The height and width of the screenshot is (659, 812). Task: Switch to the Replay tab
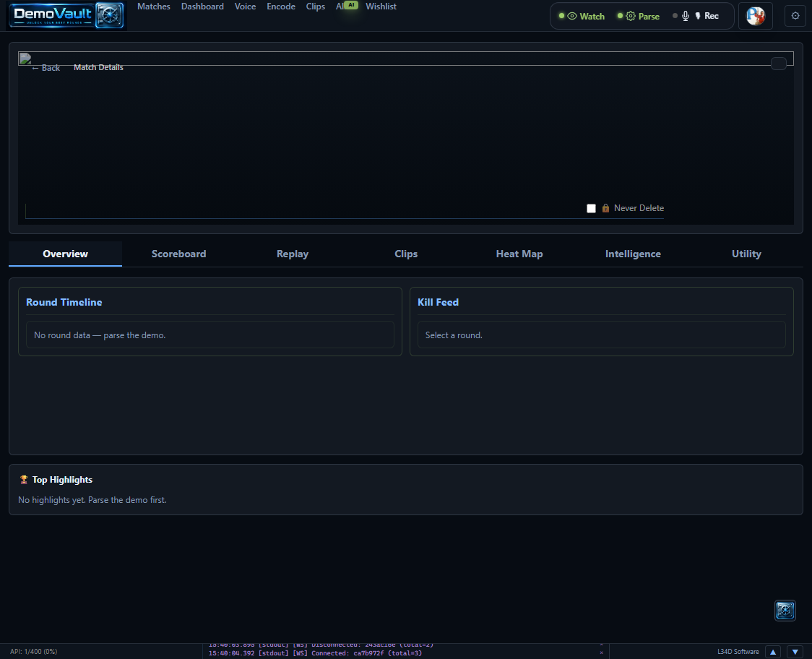(x=292, y=254)
